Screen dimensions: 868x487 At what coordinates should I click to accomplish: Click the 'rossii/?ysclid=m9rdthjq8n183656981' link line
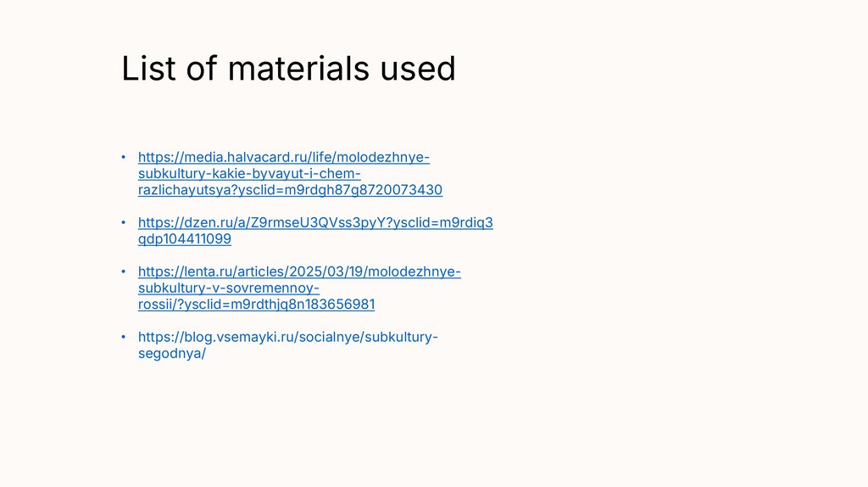[x=256, y=304]
